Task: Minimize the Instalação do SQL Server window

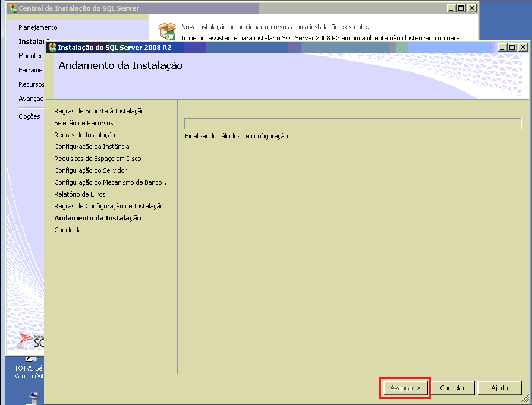Action: pyautogui.click(x=502, y=48)
